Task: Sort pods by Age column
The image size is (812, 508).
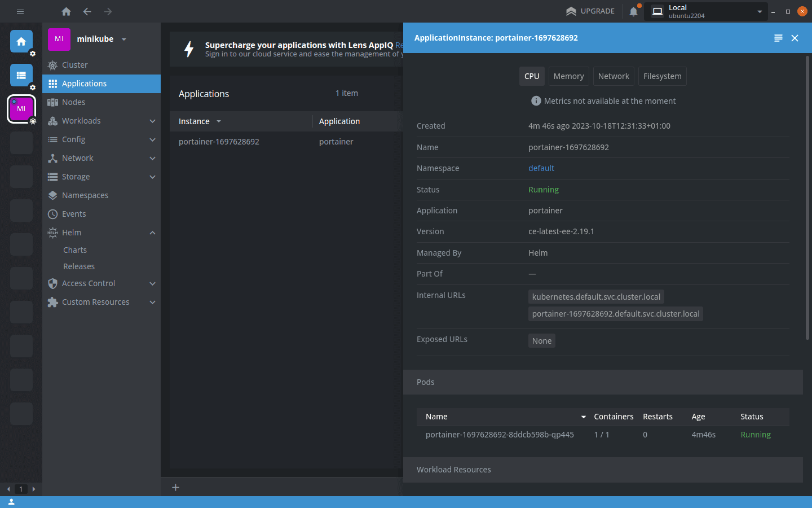Action: (x=698, y=417)
